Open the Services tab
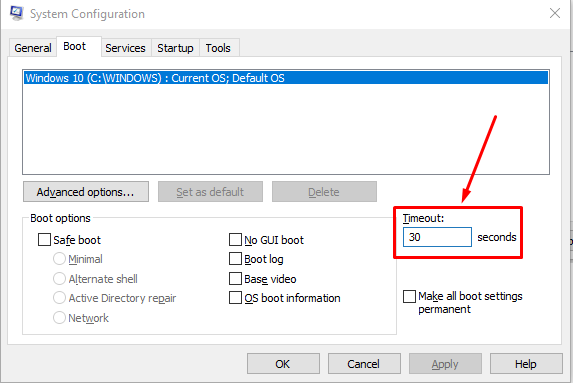The height and width of the screenshot is (383, 573). tap(125, 48)
